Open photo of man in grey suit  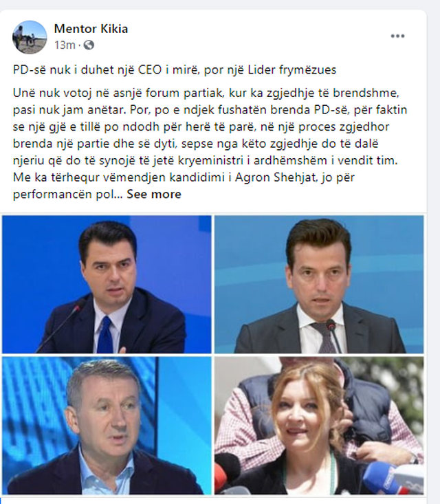(x=319, y=285)
